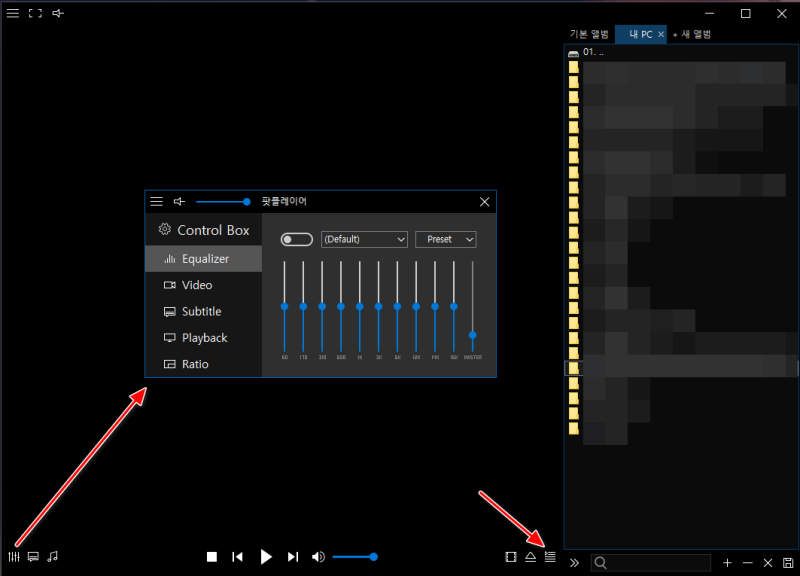Enable the equalizer on/off switch
800x576 pixels.
[297, 240]
